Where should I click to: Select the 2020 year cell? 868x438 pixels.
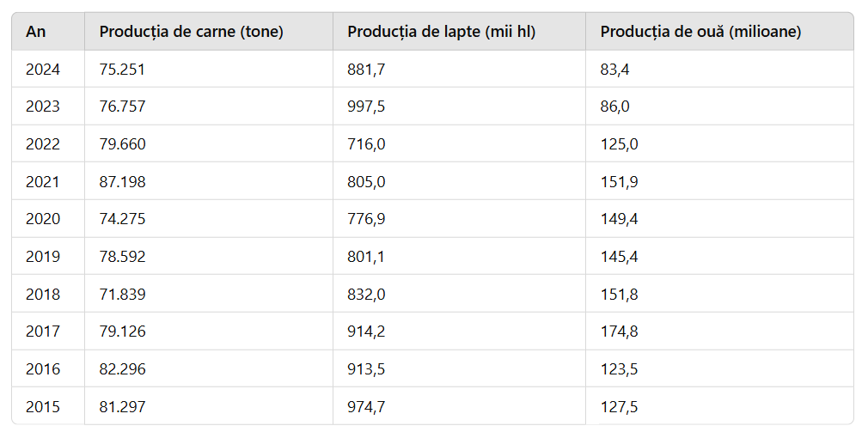click(x=43, y=219)
